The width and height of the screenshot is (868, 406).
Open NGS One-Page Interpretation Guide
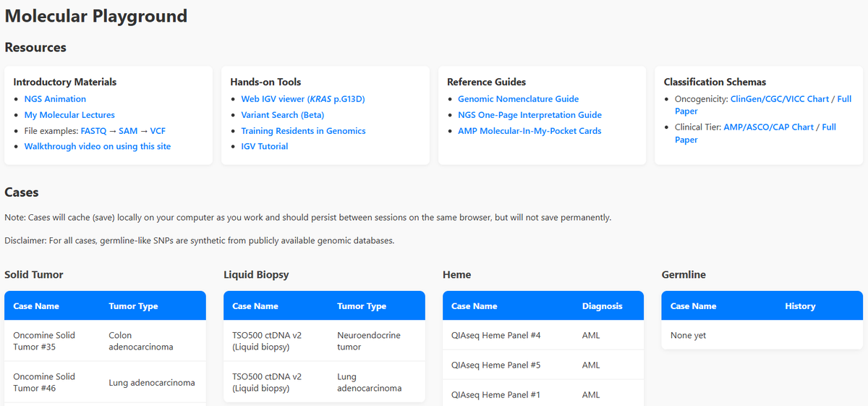(529, 115)
